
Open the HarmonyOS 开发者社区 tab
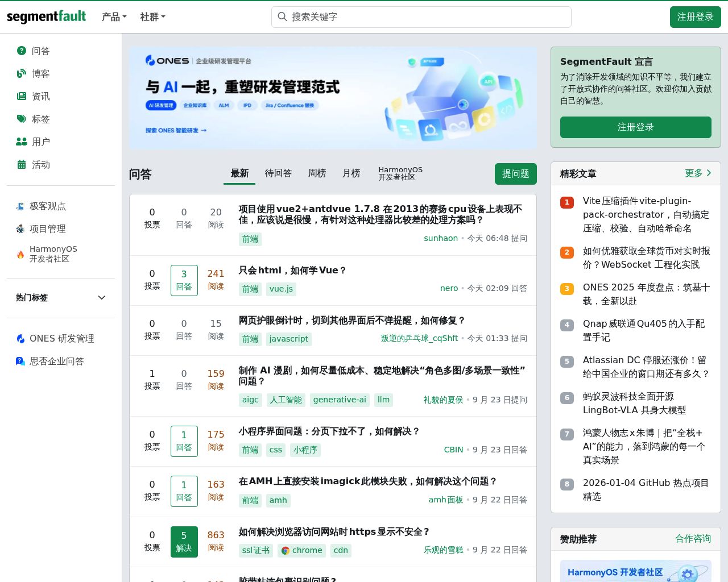point(400,173)
